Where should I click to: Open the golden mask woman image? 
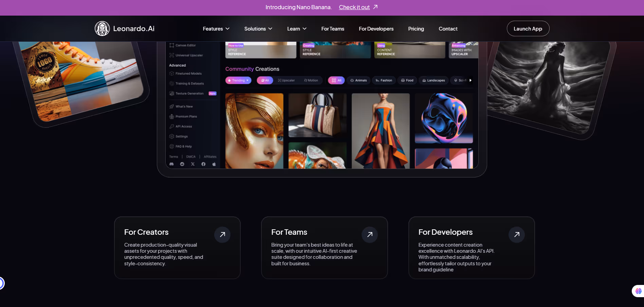coord(254,131)
